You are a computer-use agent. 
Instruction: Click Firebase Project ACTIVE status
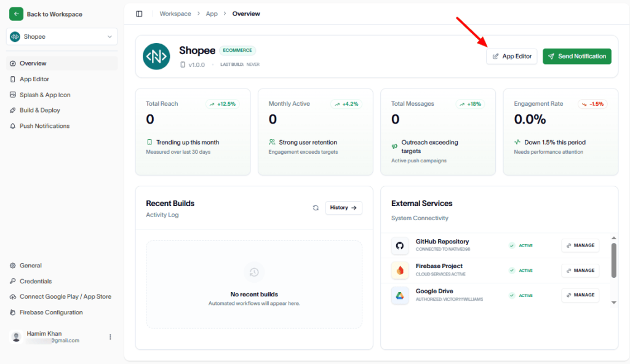[x=521, y=271]
